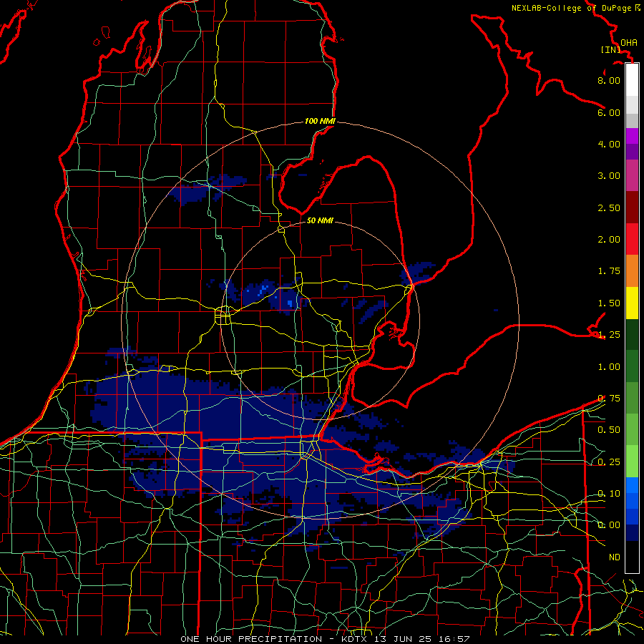
Task: Click the 6.00 legend value
Action: pos(609,112)
